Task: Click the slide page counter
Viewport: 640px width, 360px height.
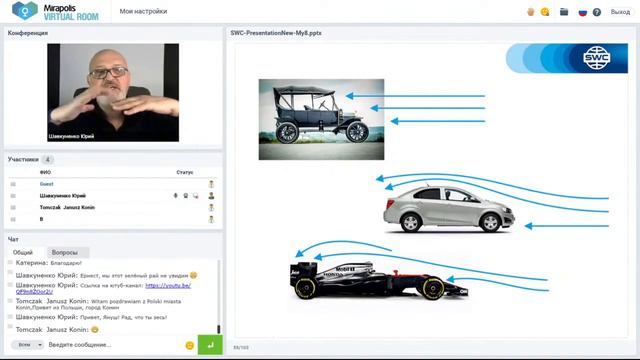Action: 241,348
